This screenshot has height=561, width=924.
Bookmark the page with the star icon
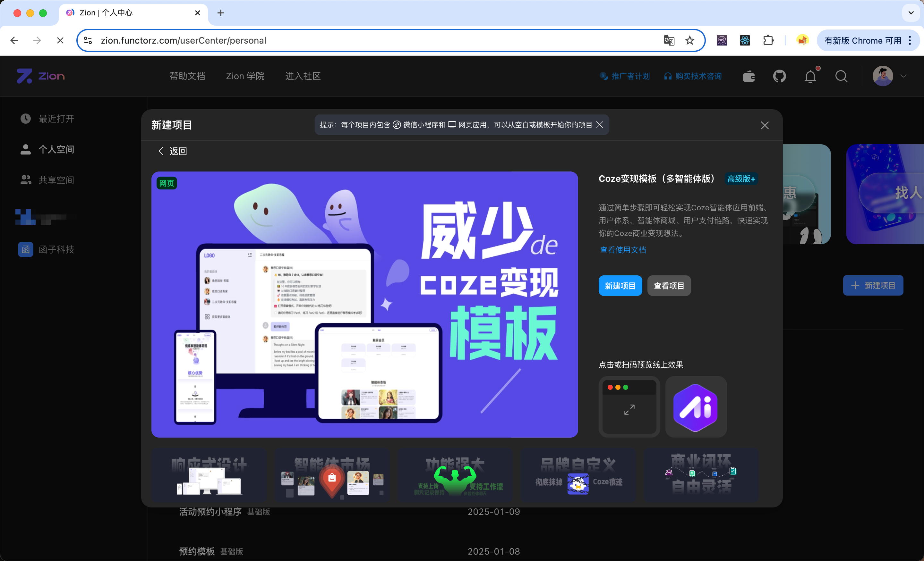click(689, 40)
